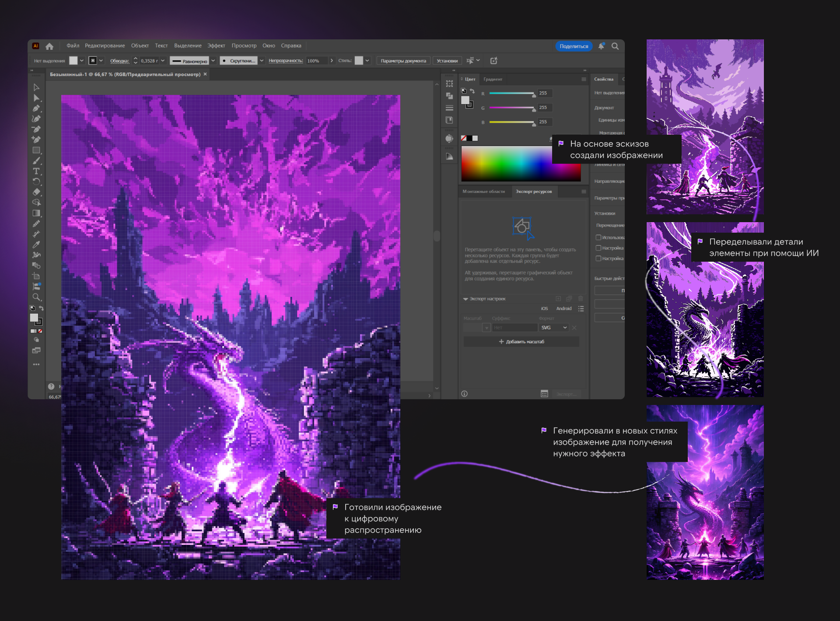This screenshot has width=840, height=621.
Task: Select the Rectangle tool
Action: coord(36,150)
